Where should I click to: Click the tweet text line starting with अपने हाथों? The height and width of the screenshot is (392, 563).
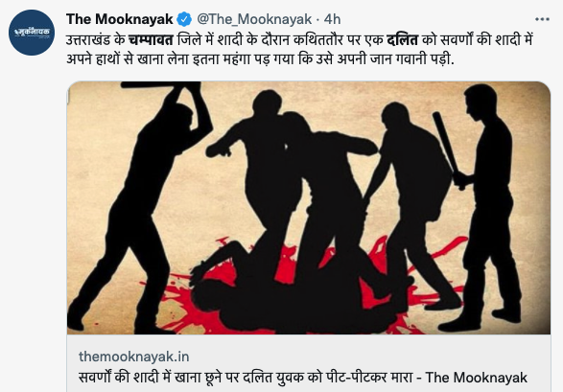[x=260, y=59]
